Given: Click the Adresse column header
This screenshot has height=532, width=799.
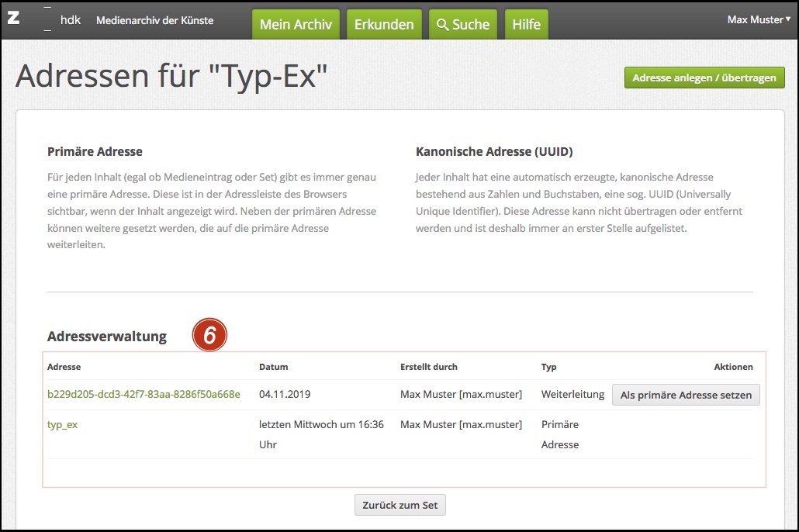Looking at the screenshot, I should pyautogui.click(x=64, y=367).
